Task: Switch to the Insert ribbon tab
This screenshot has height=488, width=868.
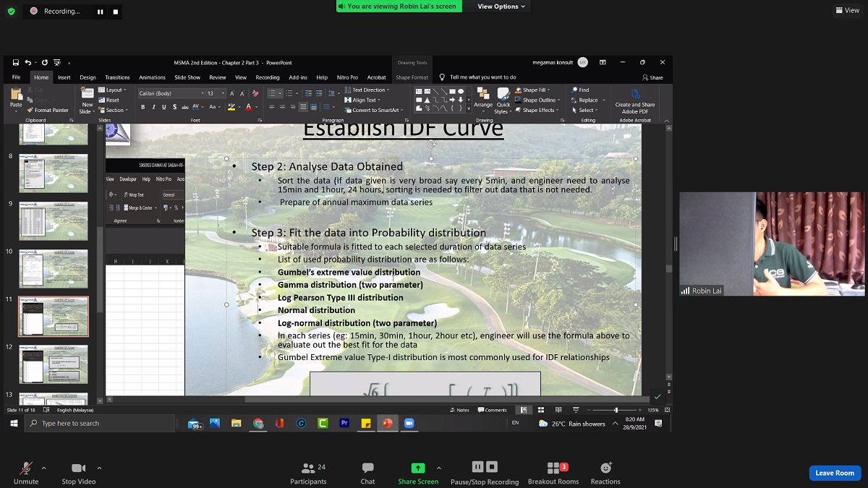Action: coord(64,77)
